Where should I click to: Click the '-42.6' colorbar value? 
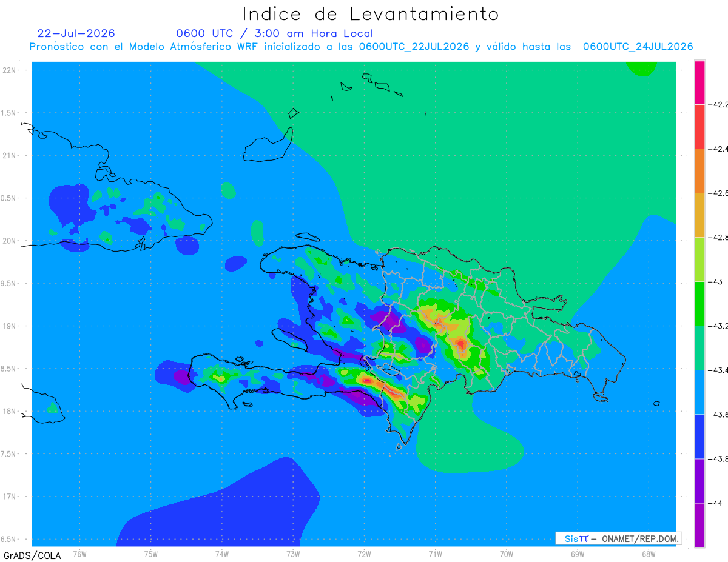719,193
